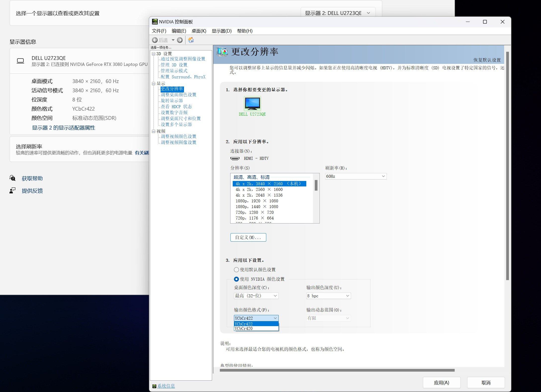
Task: Click the main panel vertical scrollbar
Action: (x=507, y=166)
